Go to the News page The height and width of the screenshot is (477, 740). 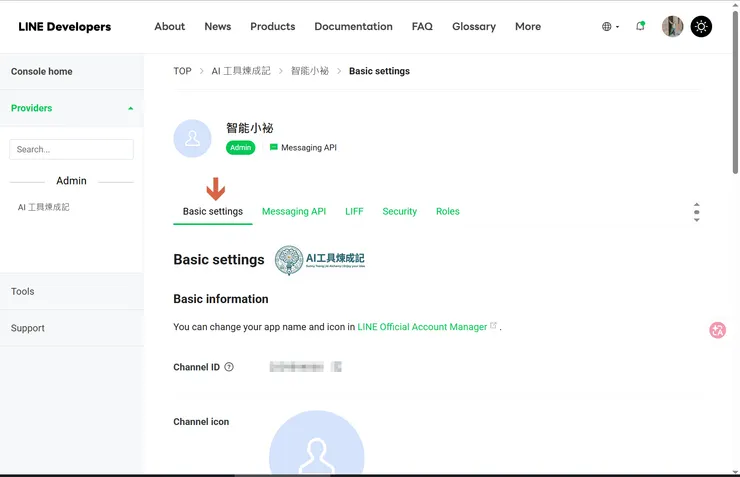[x=218, y=26]
